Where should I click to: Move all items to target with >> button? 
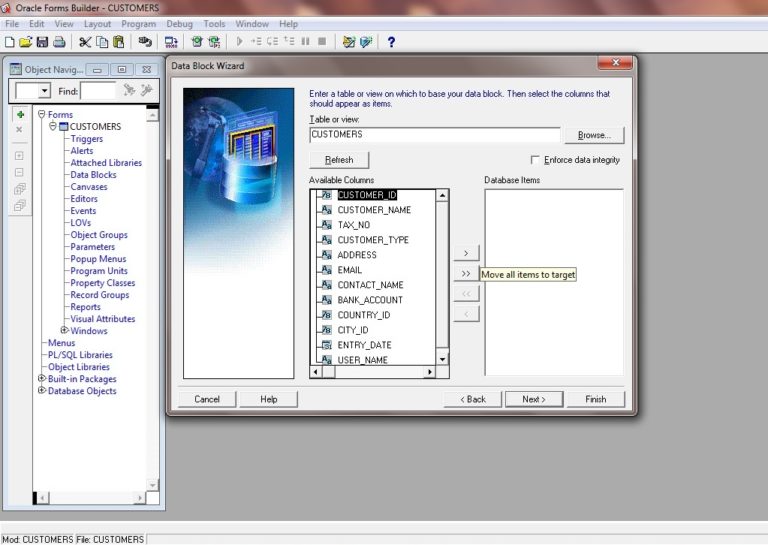coord(466,274)
